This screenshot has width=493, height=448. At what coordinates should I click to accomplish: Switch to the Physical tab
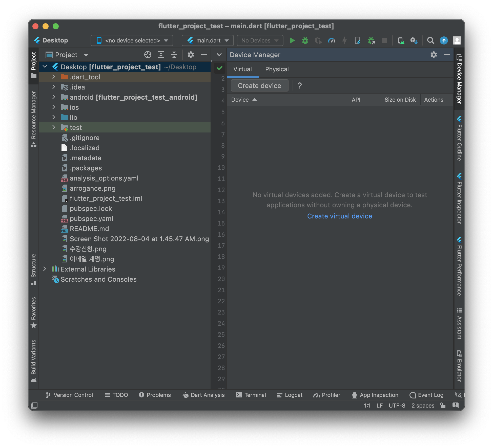point(277,69)
